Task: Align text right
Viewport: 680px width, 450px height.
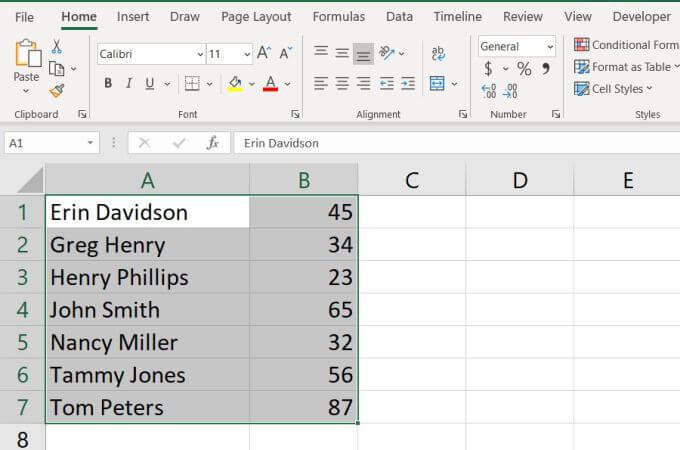Action: click(x=363, y=83)
